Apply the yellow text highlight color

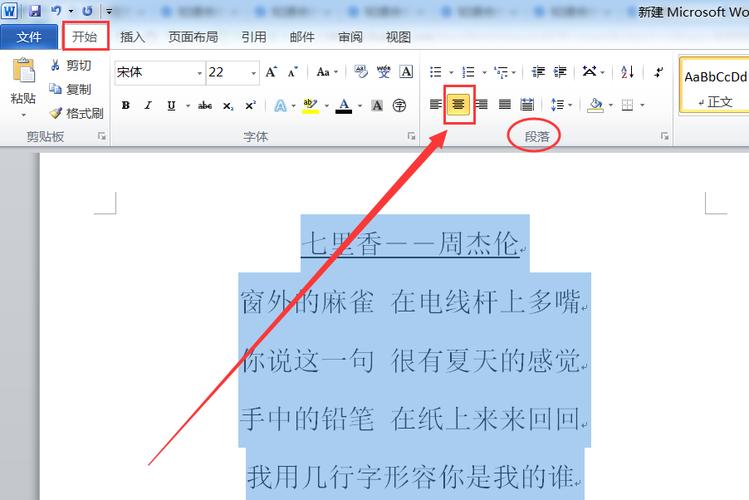coord(310,106)
